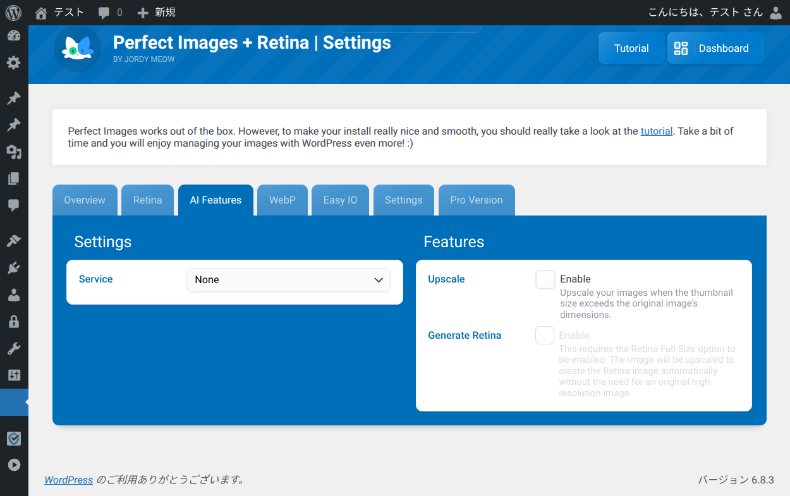The image size is (790, 496).
Task: Open Media library icon in the sidebar
Action: [x=14, y=152]
